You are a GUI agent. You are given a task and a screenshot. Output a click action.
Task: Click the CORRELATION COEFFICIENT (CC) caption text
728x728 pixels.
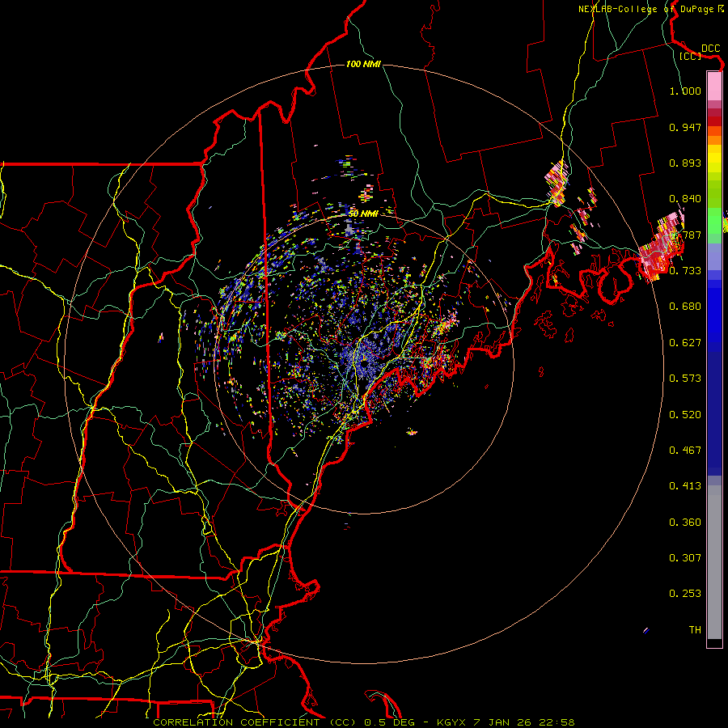[x=255, y=722]
